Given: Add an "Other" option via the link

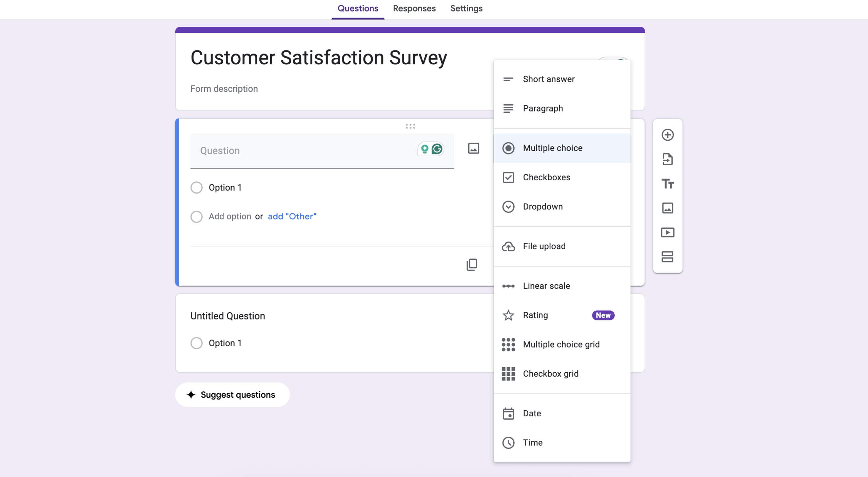Looking at the screenshot, I should coord(292,216).
